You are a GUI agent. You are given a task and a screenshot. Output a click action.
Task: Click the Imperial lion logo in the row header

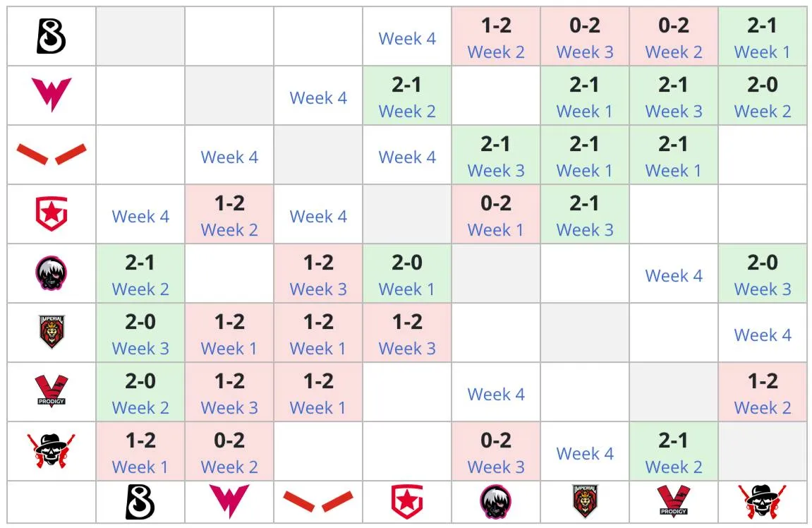pos(51,332)
